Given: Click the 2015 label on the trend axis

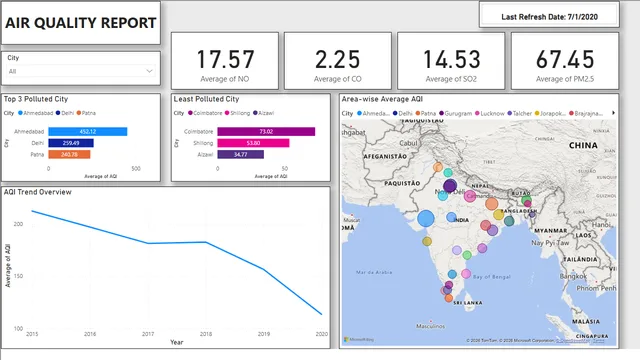Looking at the screenshot, I should click(32, 334).
